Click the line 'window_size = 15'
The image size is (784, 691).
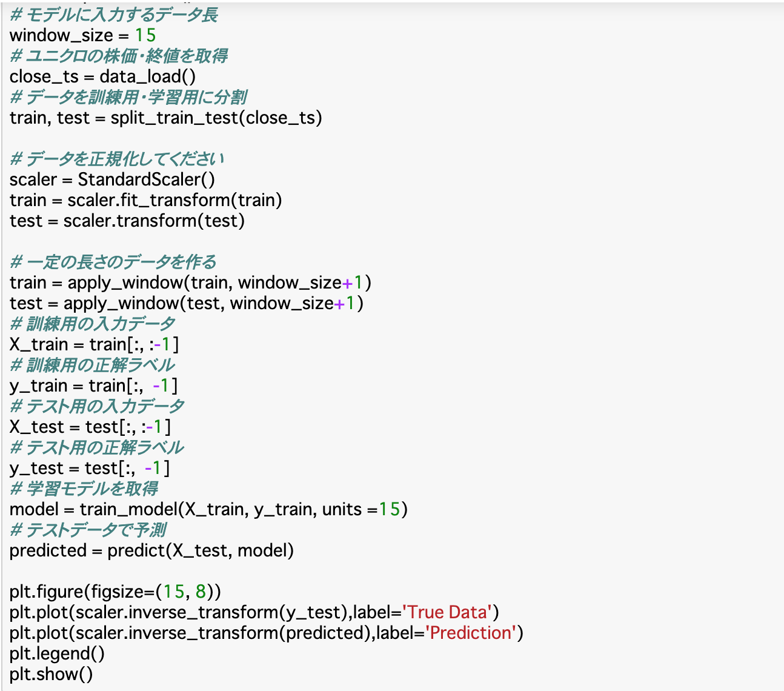(x=82, y=35)
